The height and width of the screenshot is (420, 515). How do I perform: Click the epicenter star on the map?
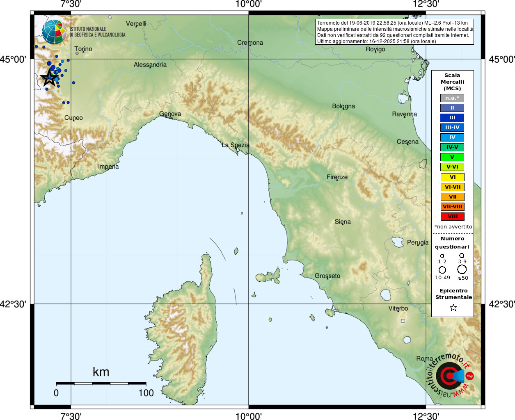click(50, 78)
